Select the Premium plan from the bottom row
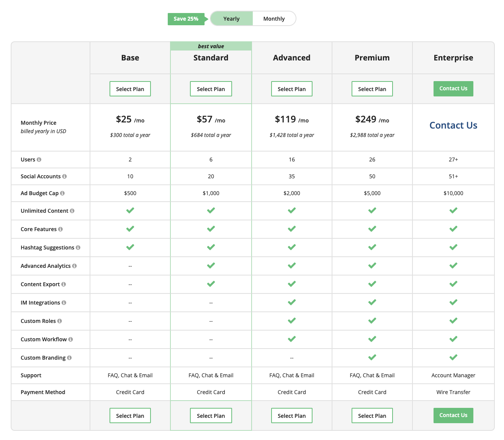 point(372,416)
